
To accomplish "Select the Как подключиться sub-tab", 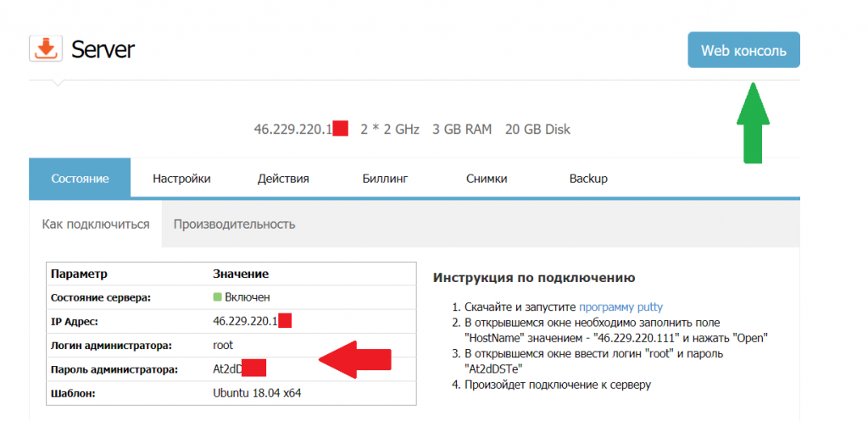I will (96, 224).
